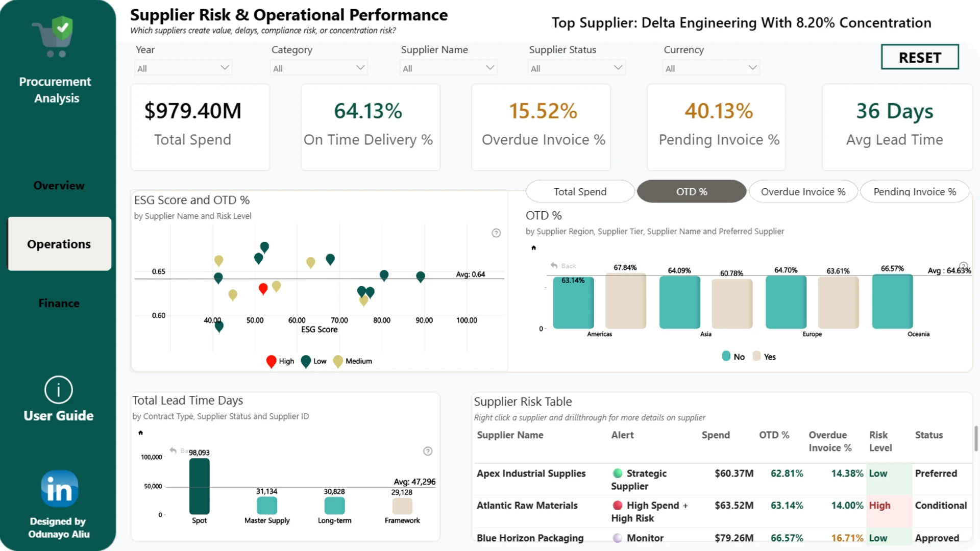Go to the Overview page
980x551 pixels.
[x=59, y=186]
